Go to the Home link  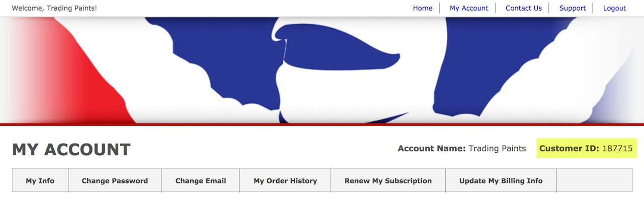(x=423, y=8)
